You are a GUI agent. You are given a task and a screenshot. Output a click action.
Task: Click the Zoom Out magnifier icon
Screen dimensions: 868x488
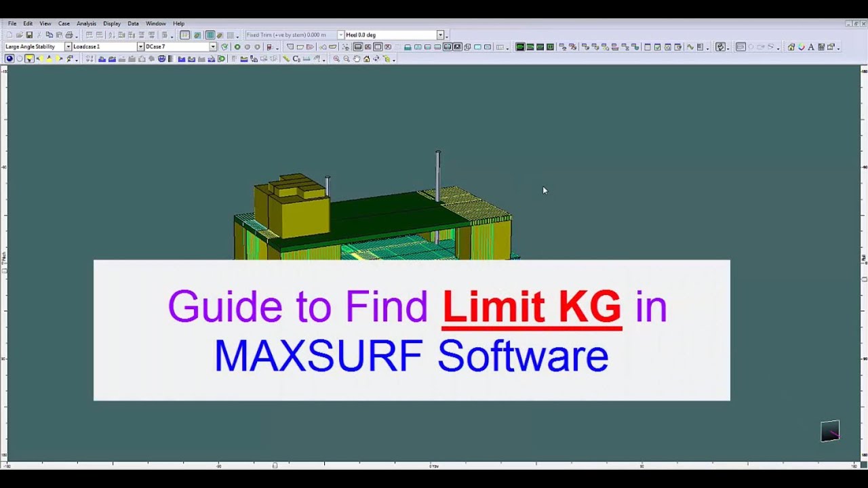(347, 59)
